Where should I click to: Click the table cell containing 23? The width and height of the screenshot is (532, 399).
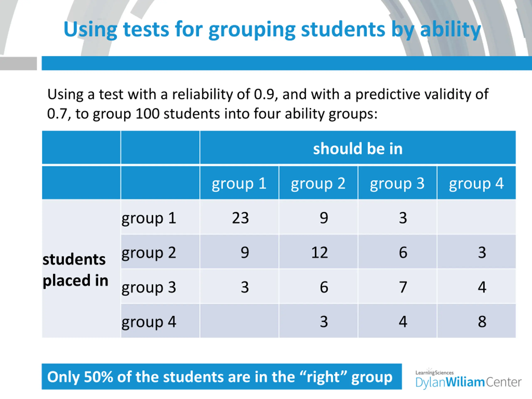coord(240,218)
